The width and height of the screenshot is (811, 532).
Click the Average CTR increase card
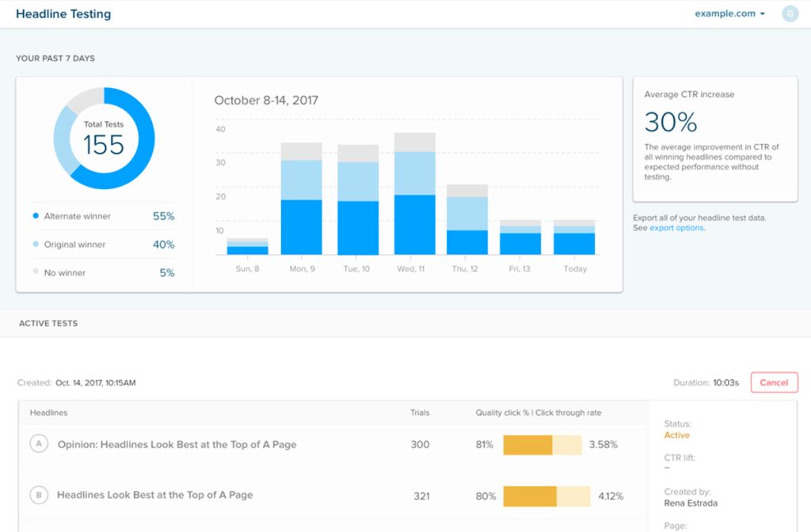[x=714, y=139]
